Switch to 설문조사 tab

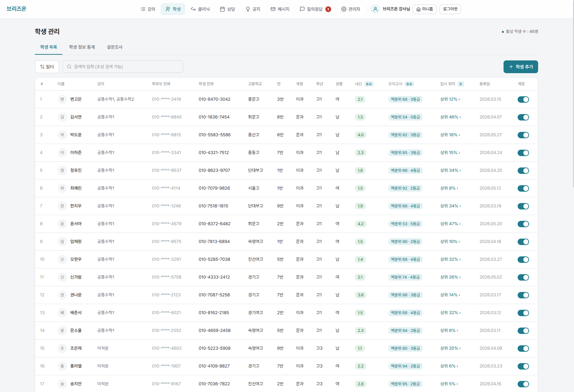[114, 47]
